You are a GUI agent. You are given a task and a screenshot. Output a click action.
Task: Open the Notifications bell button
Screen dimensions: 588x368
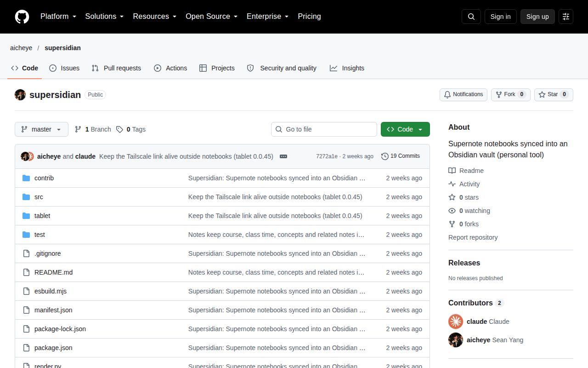coord(464,95)
